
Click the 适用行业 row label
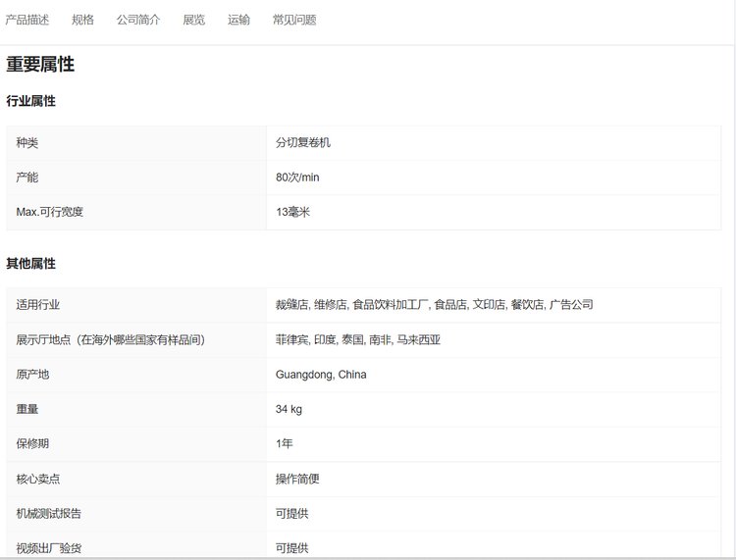38,305
